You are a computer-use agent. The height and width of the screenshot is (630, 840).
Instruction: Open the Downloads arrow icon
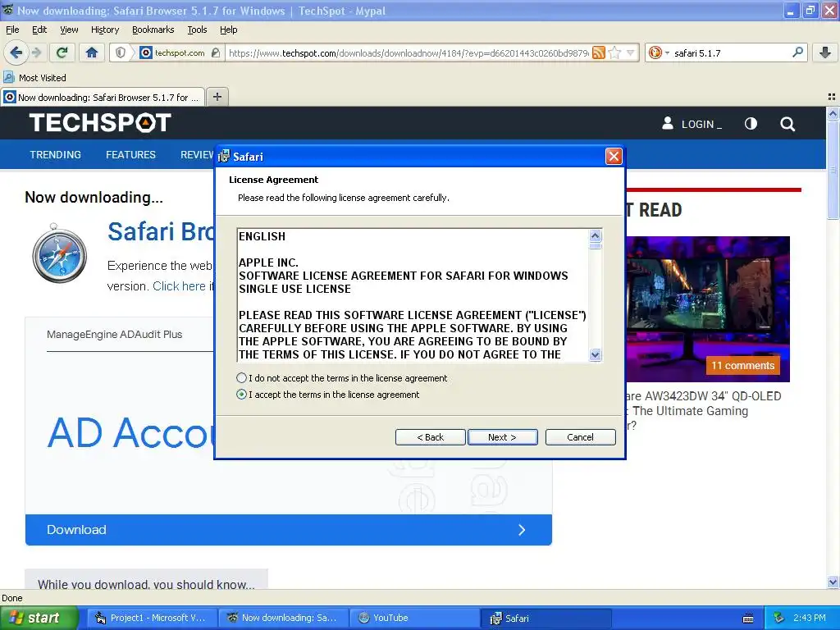tap(825, 52)
